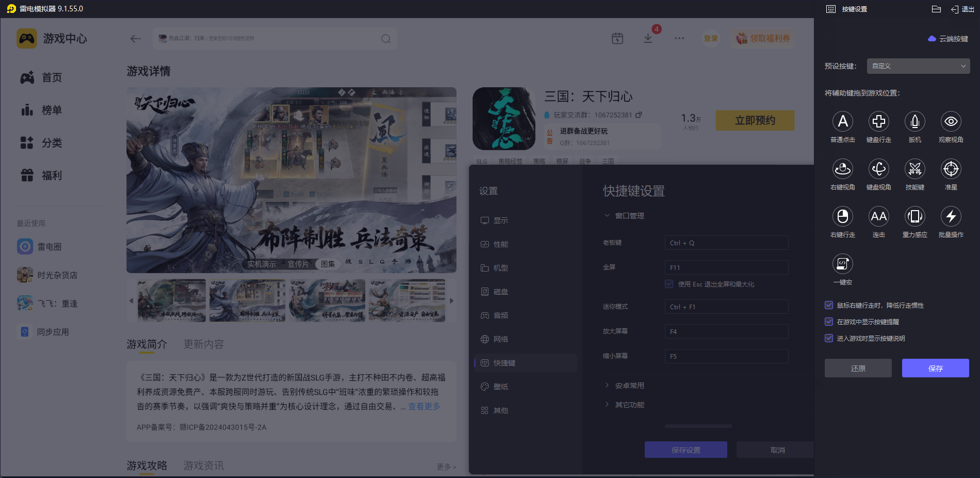Switch to the 性能 settings tab
Viewport: 980px width, 478px height.
tap(500, 244)
